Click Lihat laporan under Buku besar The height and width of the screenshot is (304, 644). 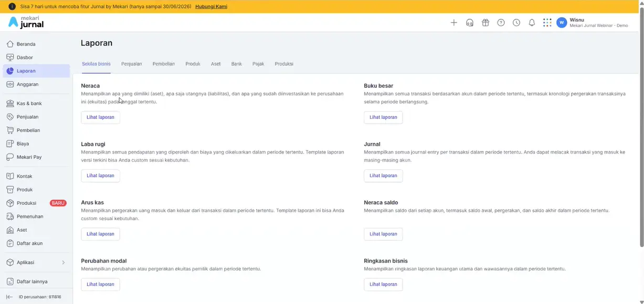(x=383, y=117)
